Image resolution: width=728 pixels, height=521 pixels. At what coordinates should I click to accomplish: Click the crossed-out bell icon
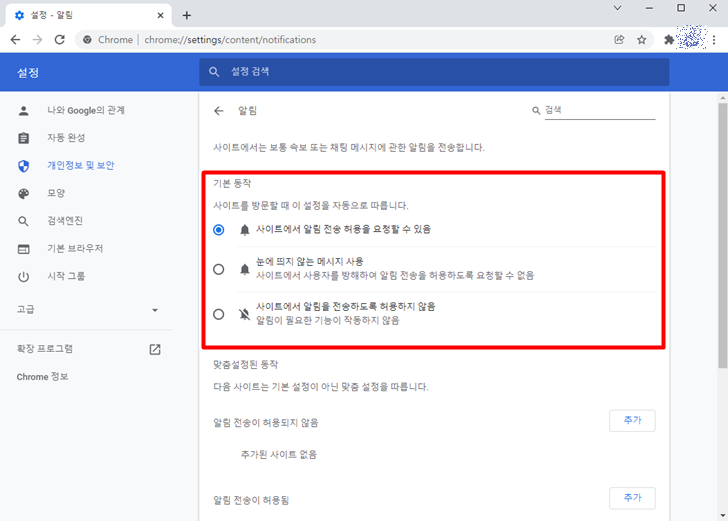245,314
